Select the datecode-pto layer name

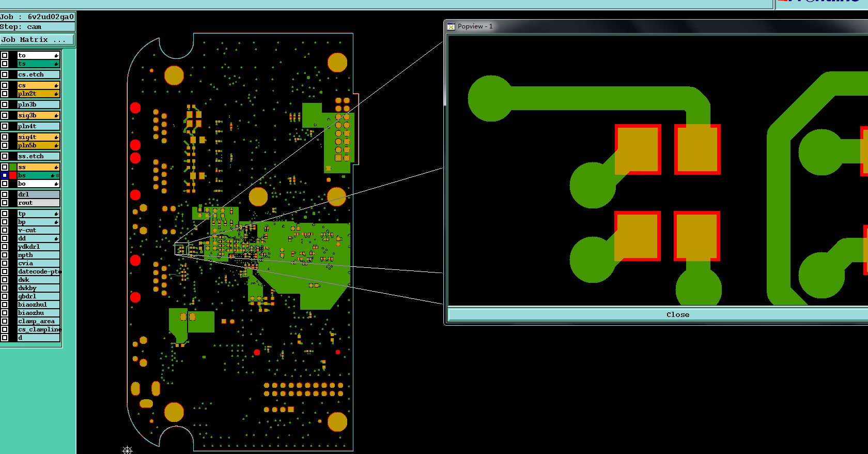(39, 271)
